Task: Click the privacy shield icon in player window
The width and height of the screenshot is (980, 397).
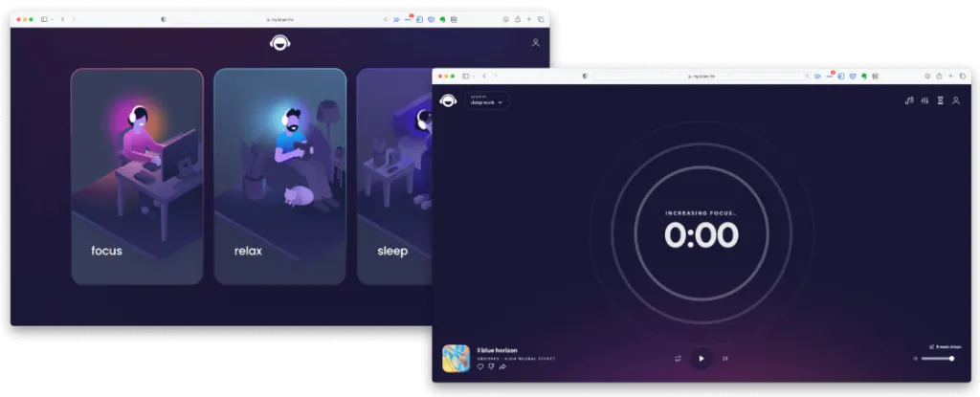Action: point(585,76)
